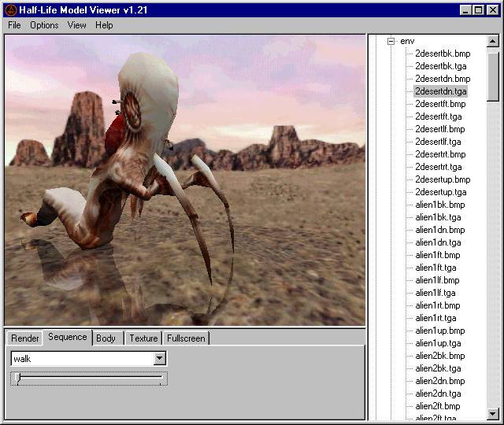Screen dimensions: 504x425
Task: Switch to the Render tab
Action: 24,338
